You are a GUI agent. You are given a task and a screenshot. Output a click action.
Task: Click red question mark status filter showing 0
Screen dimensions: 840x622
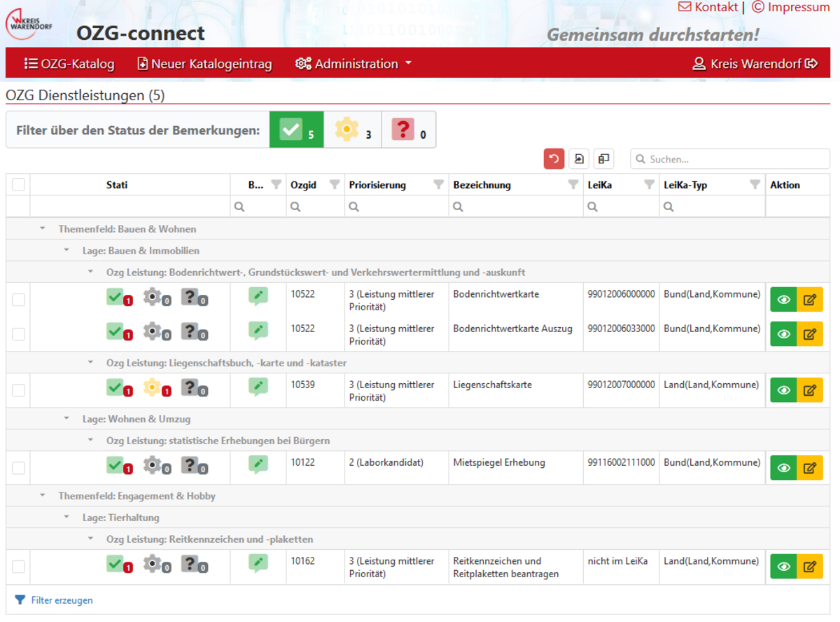(x=408, y=130)
